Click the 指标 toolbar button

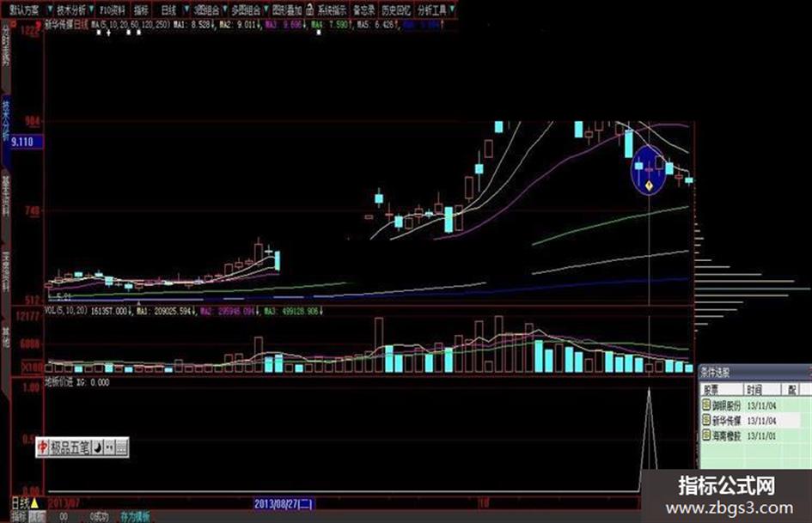point(141,9)
